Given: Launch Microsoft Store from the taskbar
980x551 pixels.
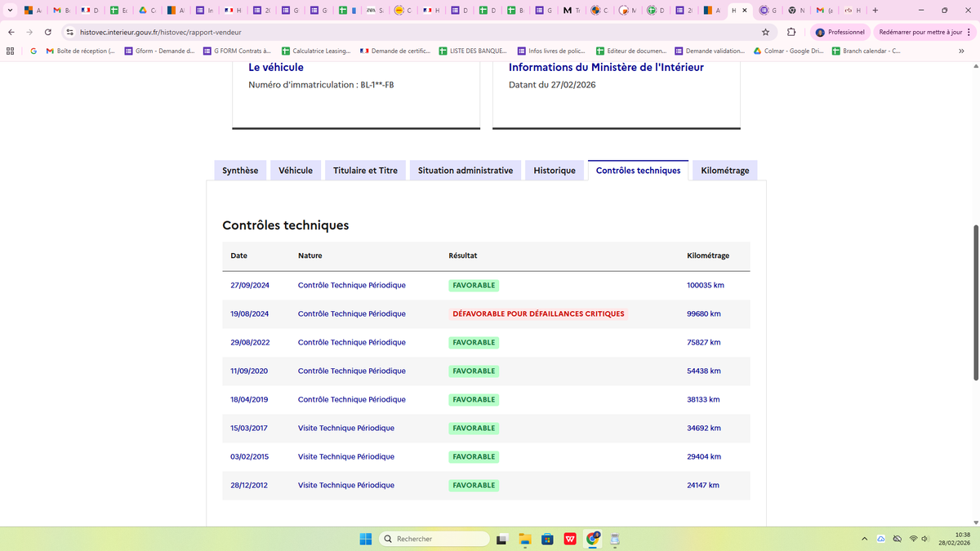Looking at the screenshot, I should click(x=547, y=539).
